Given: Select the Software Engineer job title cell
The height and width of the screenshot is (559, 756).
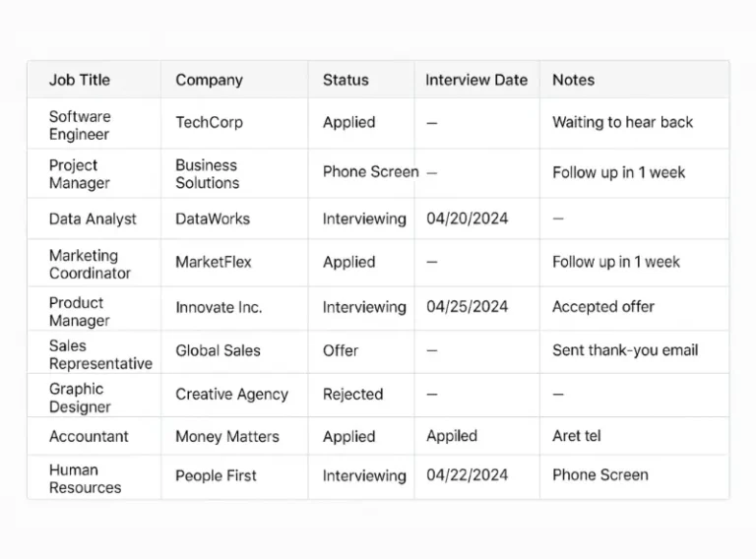Looking at the screenshot, I should pos(80,125).
